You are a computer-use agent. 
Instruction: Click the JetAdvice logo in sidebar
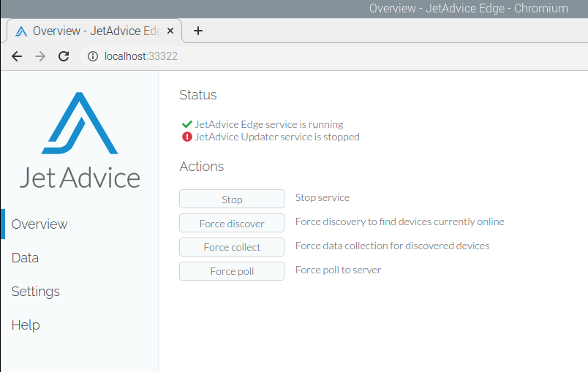point(79,140)
